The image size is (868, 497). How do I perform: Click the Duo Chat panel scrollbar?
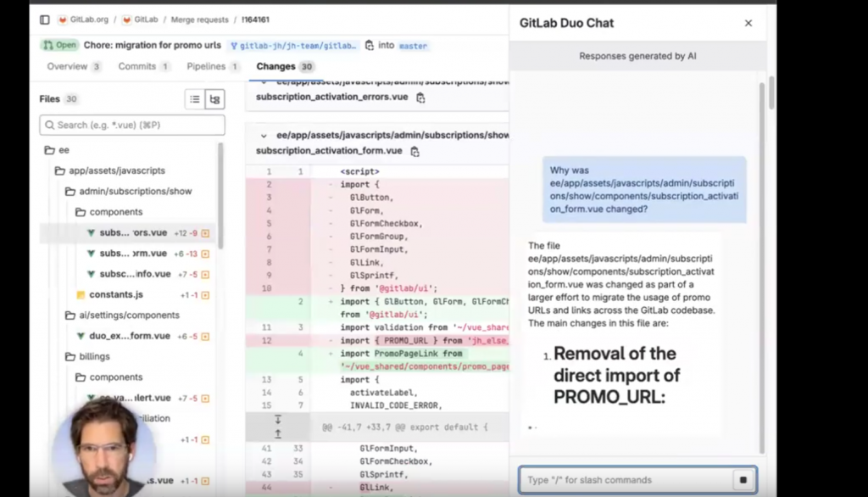[762, 266]
